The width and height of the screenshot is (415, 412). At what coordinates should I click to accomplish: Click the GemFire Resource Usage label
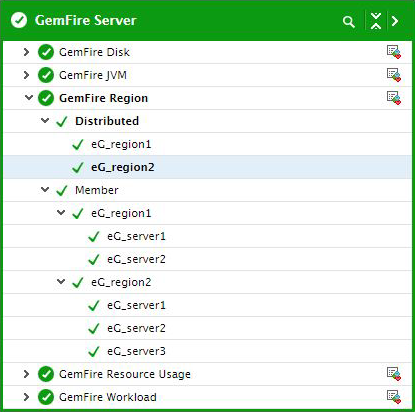click(x=125, y=374)
